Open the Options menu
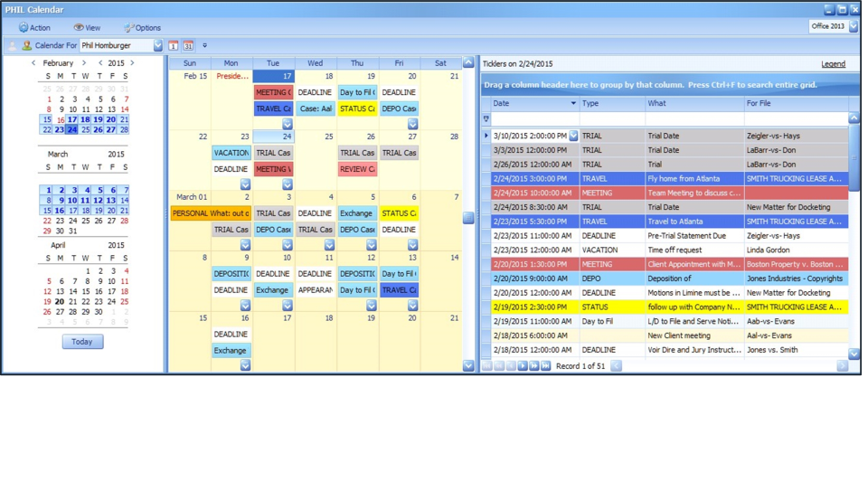 click(142, 27)
